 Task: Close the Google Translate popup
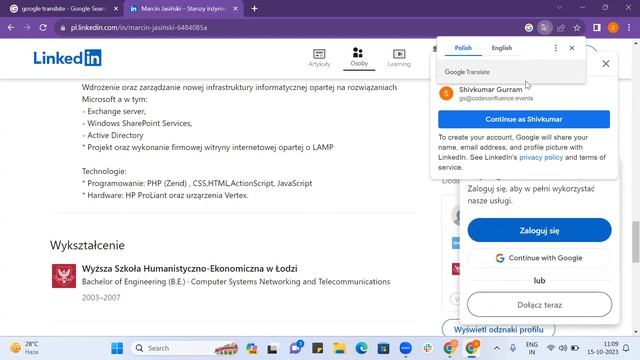[x=572, y=48]
